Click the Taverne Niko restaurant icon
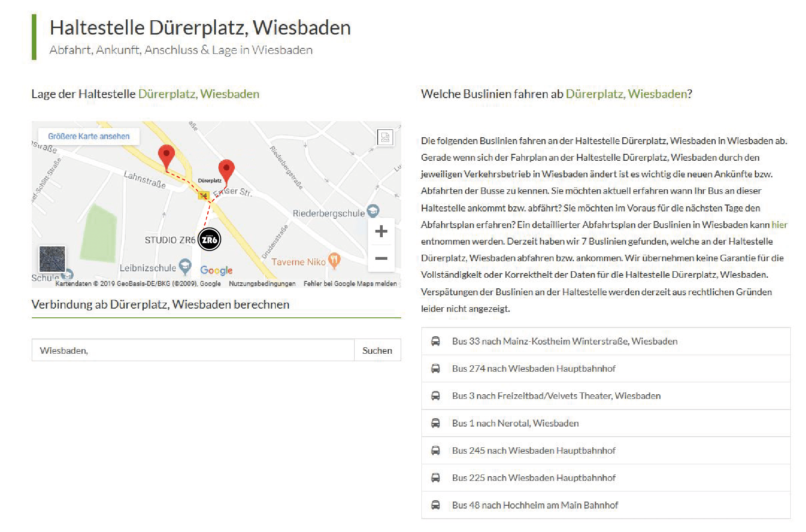Screen dimensions: 806x532 tap(334, 261)
